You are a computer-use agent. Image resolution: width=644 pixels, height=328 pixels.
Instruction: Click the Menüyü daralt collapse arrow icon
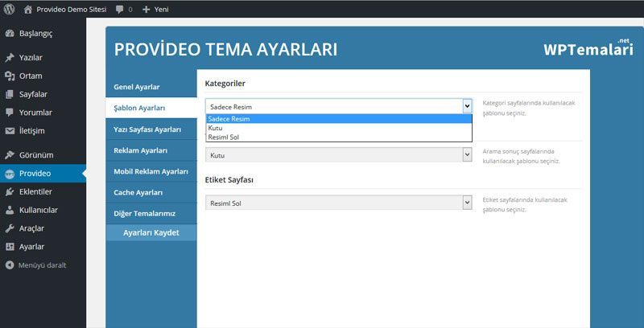10,264
